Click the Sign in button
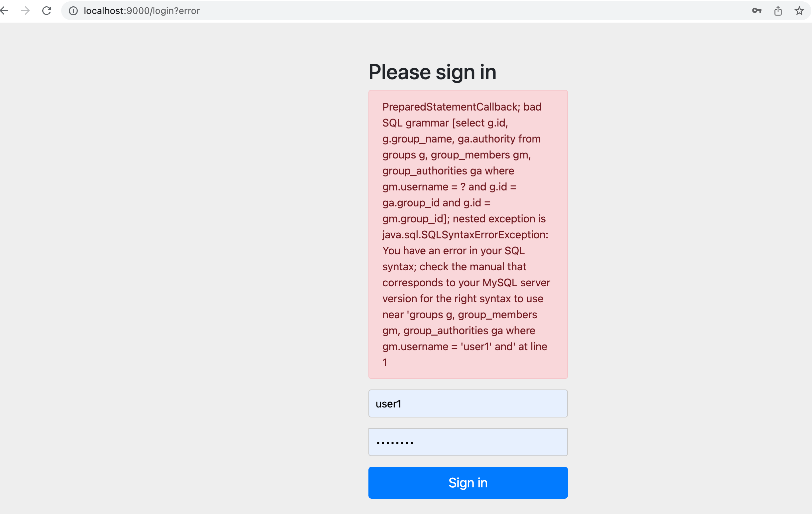The image size is (812, 514). pyautogui.click(x=468, y=483)
